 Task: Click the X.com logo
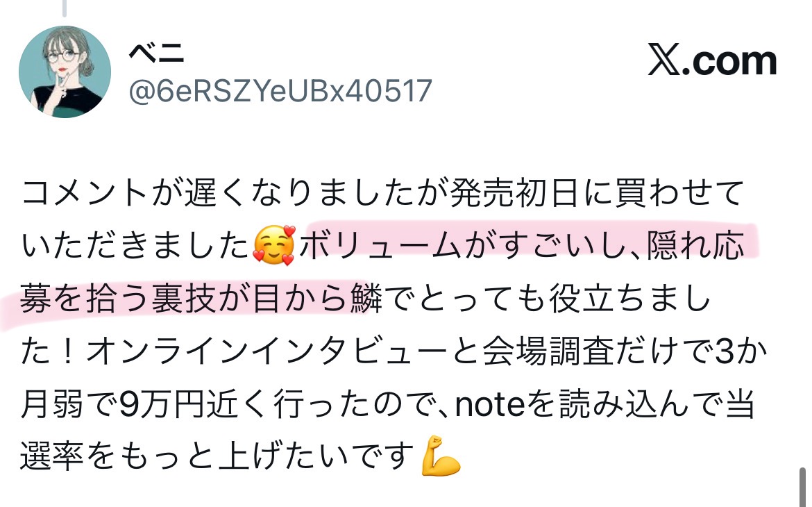click(713, 61)
